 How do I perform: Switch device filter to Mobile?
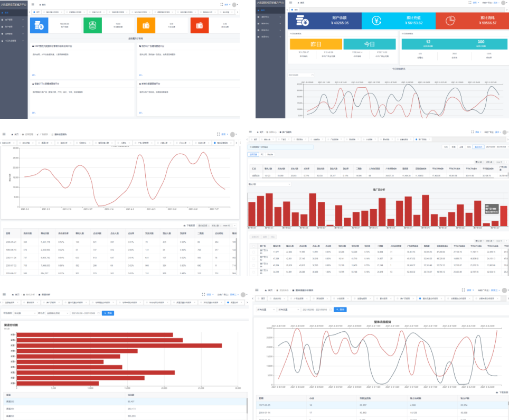pyautogui.click(x=270, y=154)
